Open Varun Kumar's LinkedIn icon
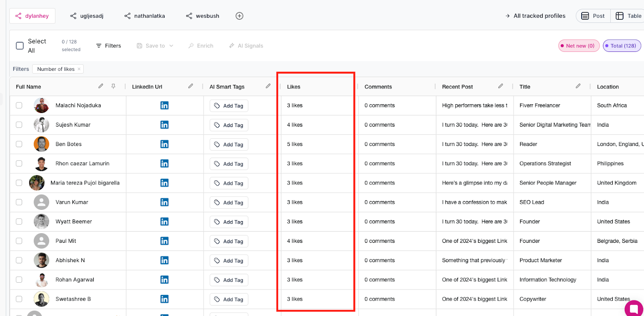This screenshot has height=316, width=644. click(x=164, y=202)
